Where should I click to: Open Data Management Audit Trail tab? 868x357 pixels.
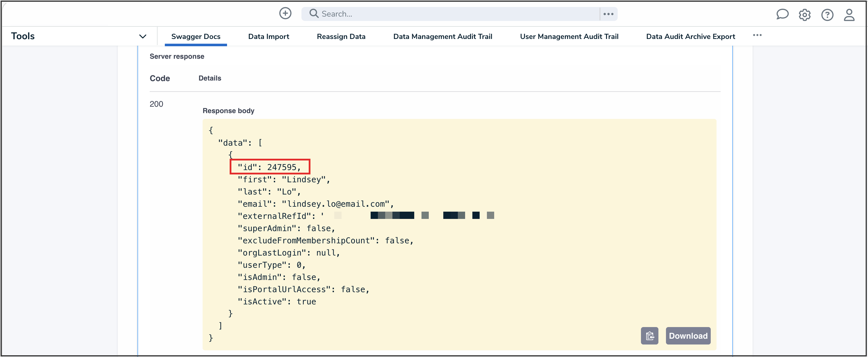442,36
